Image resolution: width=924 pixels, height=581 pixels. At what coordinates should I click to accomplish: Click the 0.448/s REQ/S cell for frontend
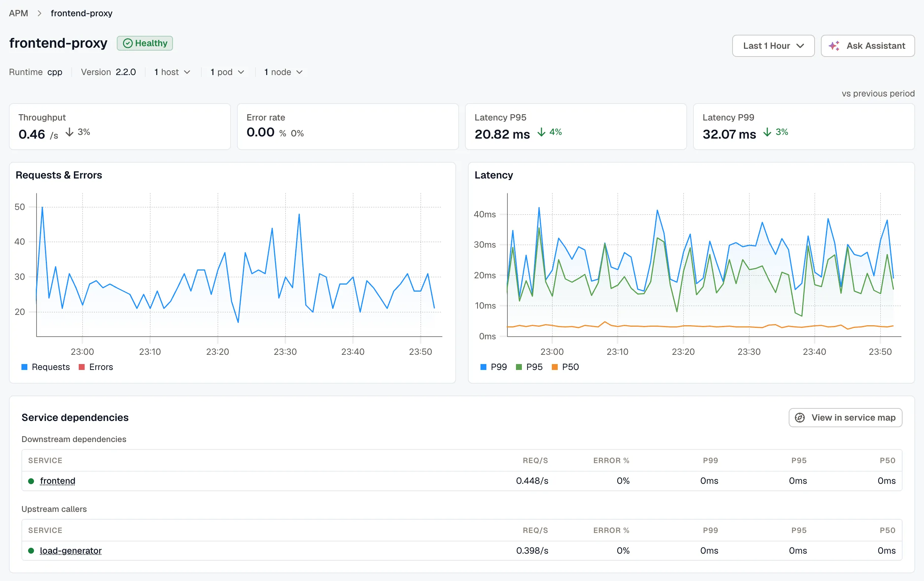(532, 481)
